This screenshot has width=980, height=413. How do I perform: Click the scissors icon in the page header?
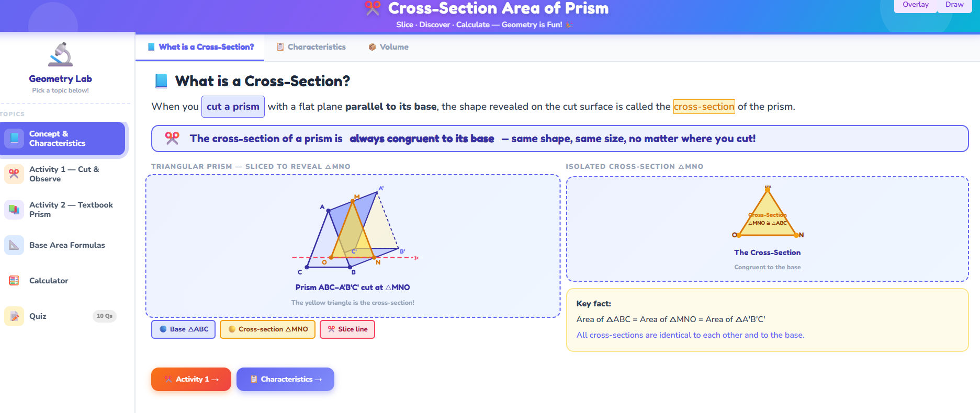click(x=374, y=8)
